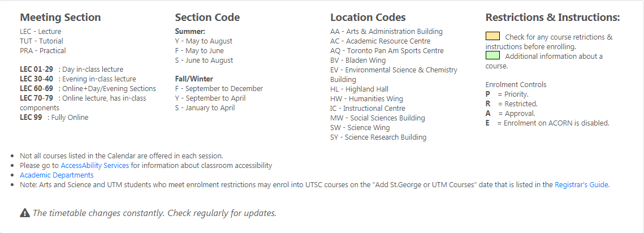Click the Summer section label
This screenshot has width=644, height=233.
[190, 32]
